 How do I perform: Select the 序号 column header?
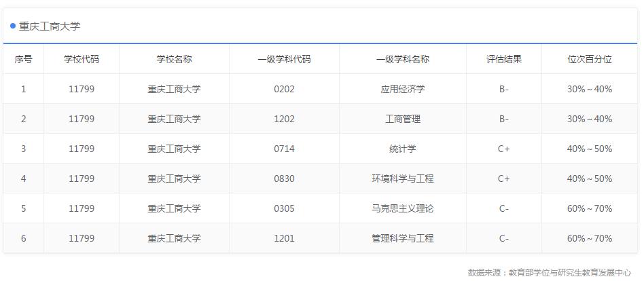(x=23, y=59)
